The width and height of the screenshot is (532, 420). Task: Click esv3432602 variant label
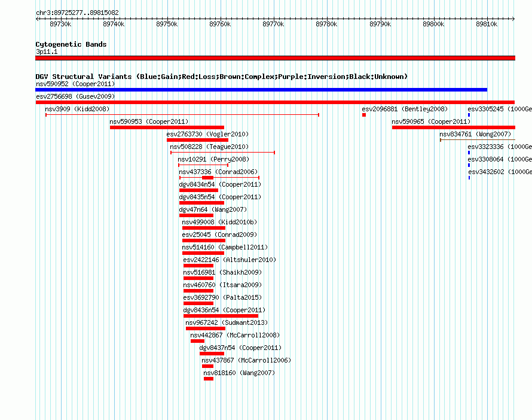tap(500, 172)
